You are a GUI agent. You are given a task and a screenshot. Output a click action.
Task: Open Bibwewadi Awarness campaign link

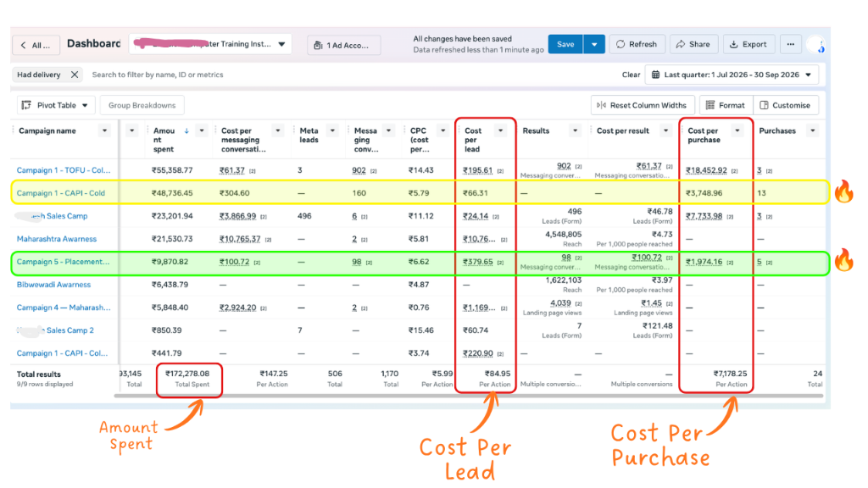(53, 285)
